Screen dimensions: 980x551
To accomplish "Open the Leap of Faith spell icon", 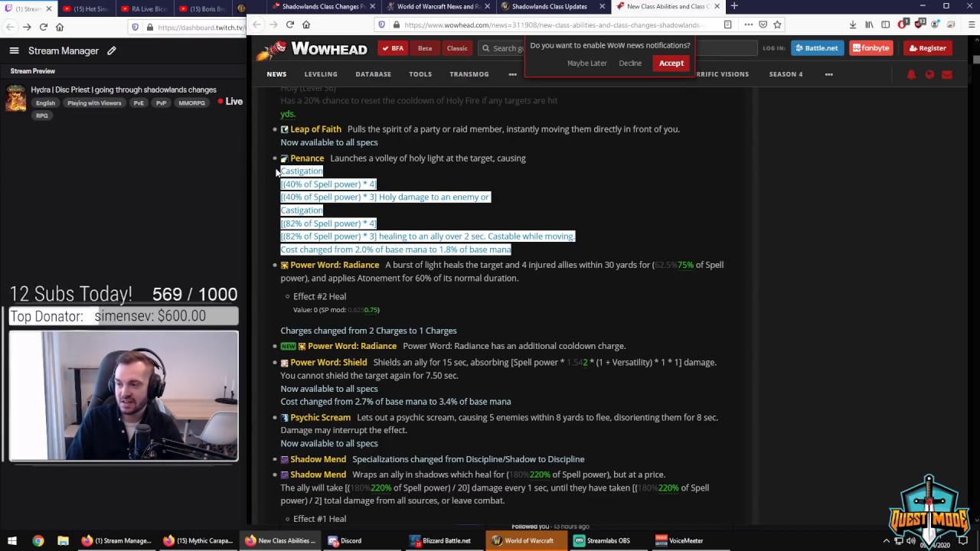I will 284,129.
